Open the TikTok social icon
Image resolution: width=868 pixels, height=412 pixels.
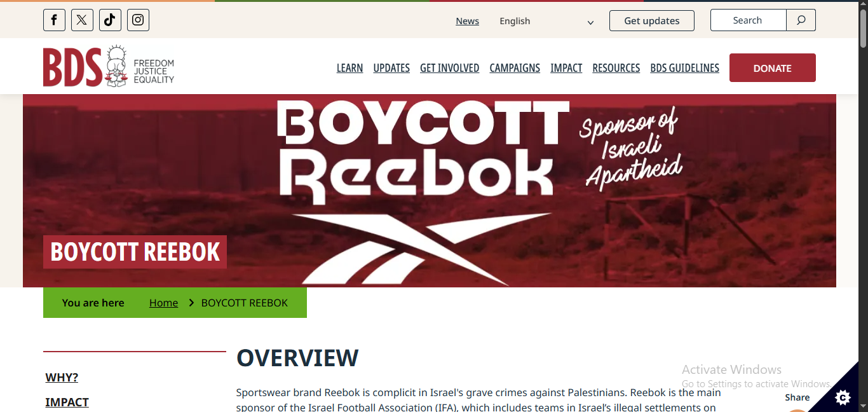(x=110, y=20)
